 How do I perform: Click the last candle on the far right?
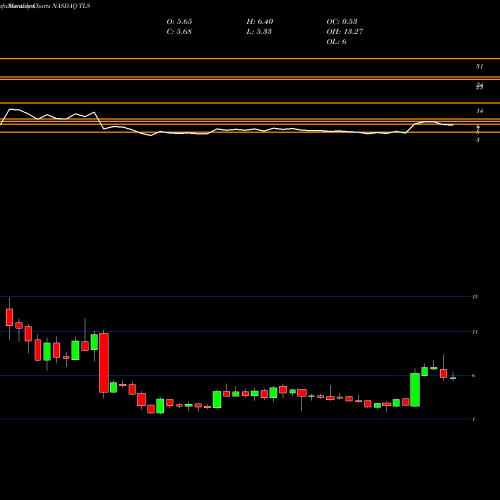[x=453, y=378]
